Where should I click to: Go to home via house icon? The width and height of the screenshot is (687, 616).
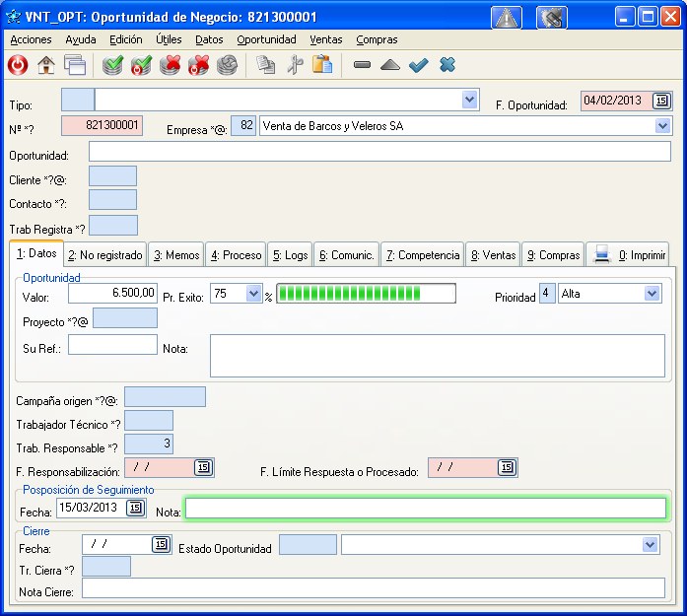[46, 65]
